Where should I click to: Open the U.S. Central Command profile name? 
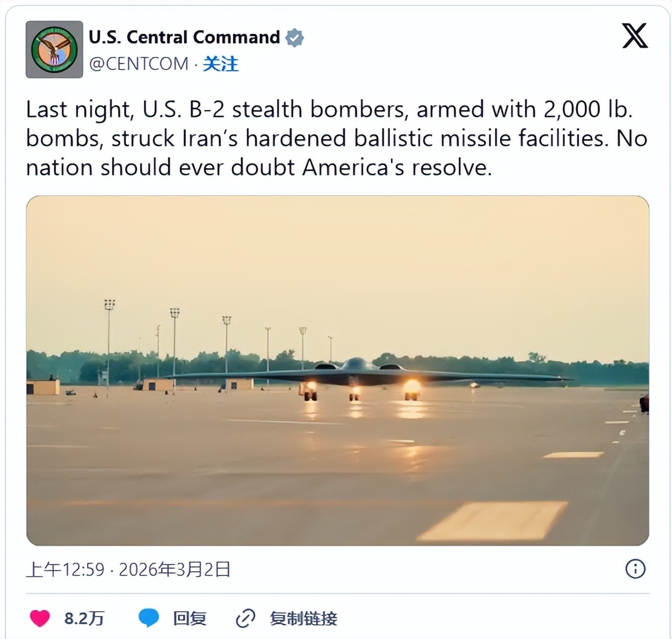tap(184, 38)
